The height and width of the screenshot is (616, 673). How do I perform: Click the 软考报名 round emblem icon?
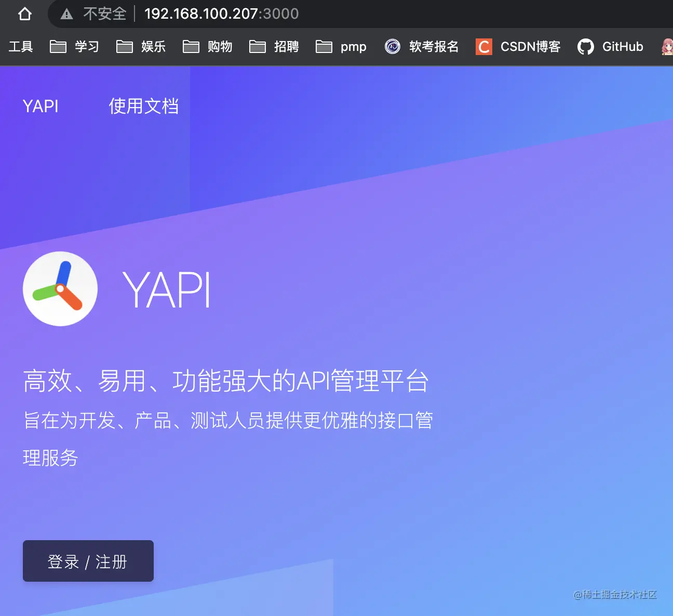(393, 47)
